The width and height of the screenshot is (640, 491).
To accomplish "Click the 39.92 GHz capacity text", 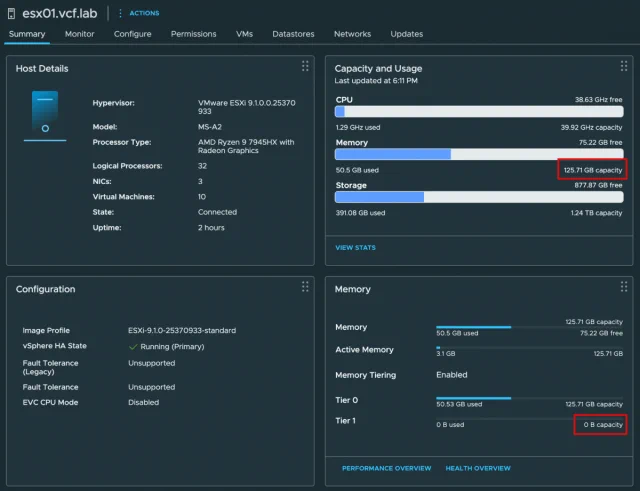I will [x=591, y=127].
